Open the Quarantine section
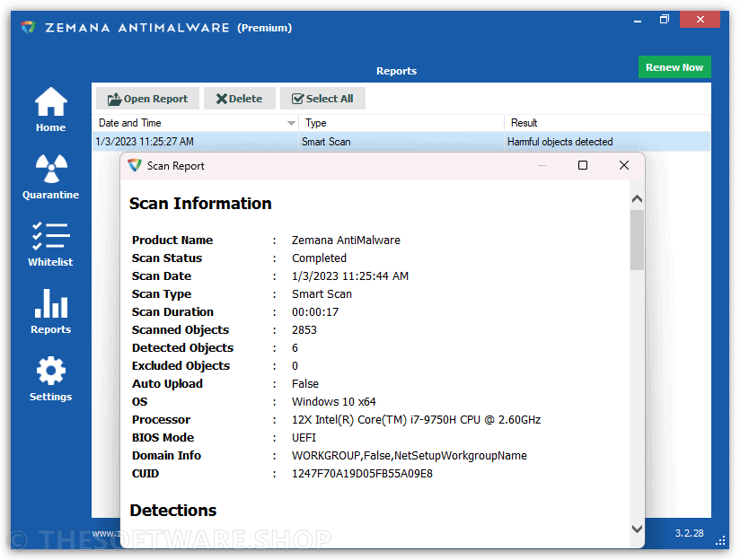This screenshot has height=560, width=740. (50, 178)
